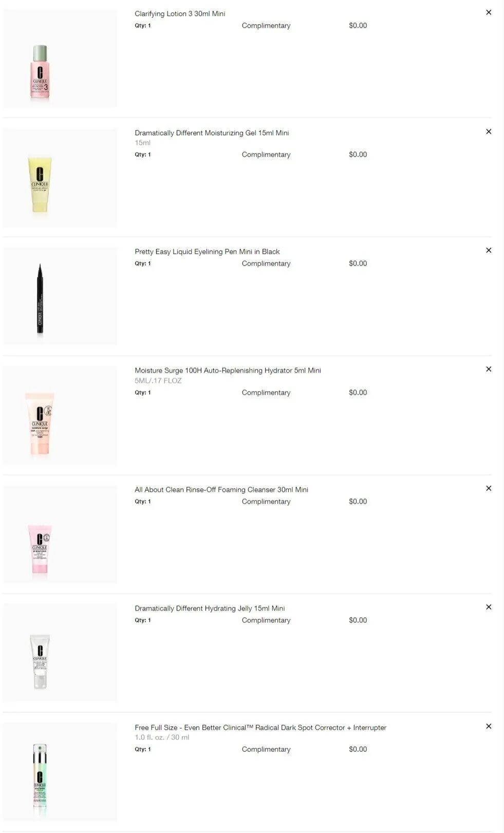The height and width of the screenshot is (833, 504).
Task: Remove Even Better Clinical Dark Spot Corrector
Action: (x=489, y=726)
